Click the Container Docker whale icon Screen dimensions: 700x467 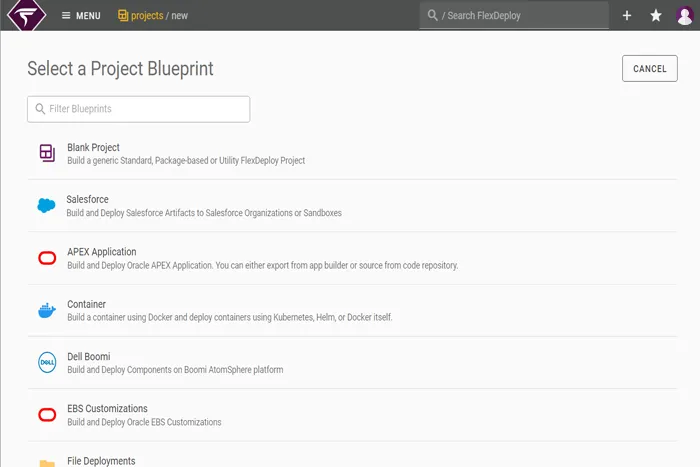click(47, 310)
